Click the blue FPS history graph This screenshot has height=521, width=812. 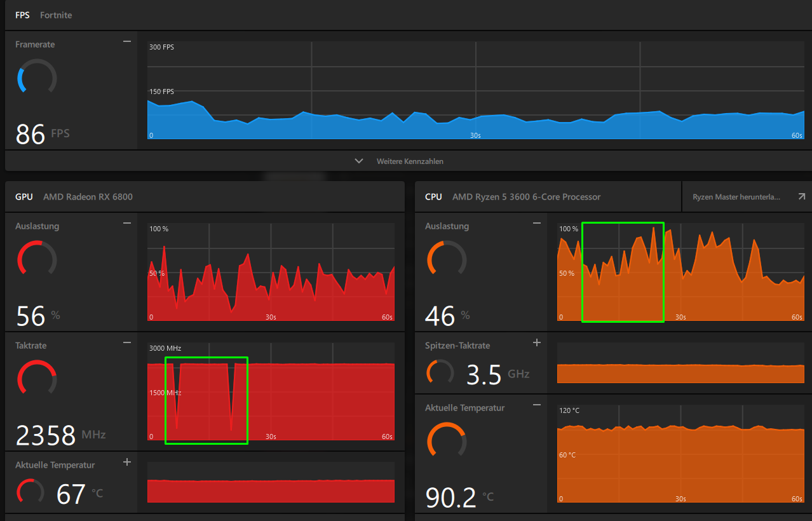coord(476,91)
